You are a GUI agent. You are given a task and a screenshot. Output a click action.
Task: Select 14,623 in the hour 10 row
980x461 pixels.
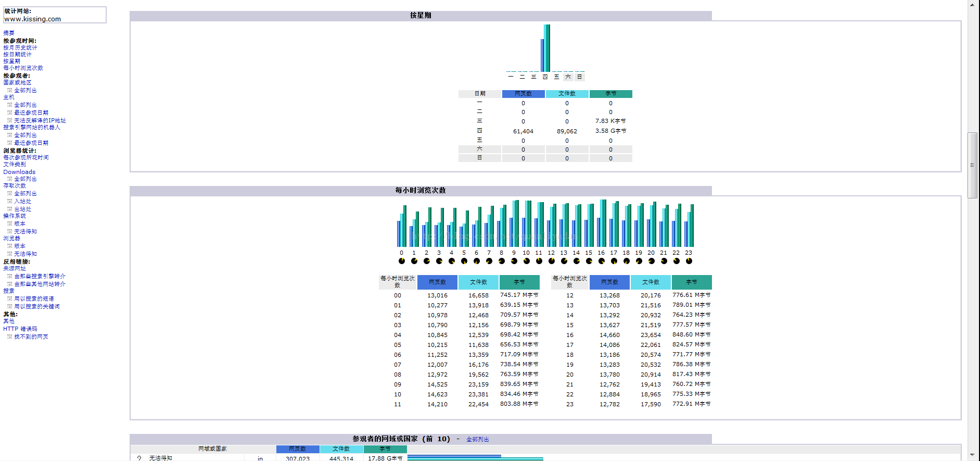(437, 394)
